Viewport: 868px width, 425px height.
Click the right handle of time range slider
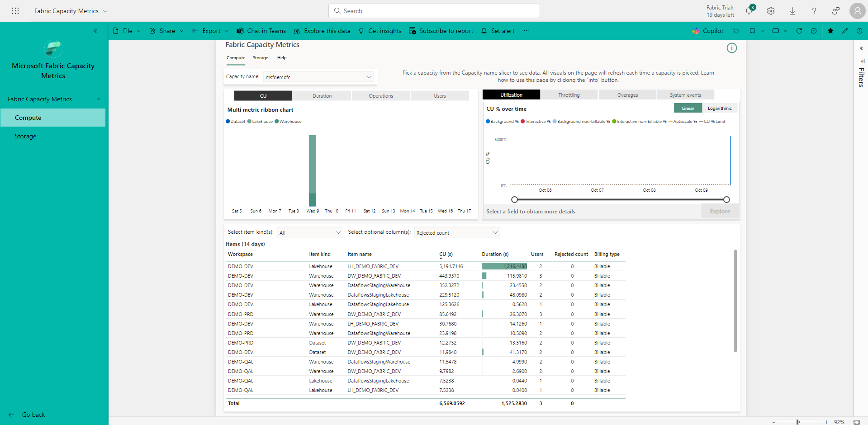point(726,199)
